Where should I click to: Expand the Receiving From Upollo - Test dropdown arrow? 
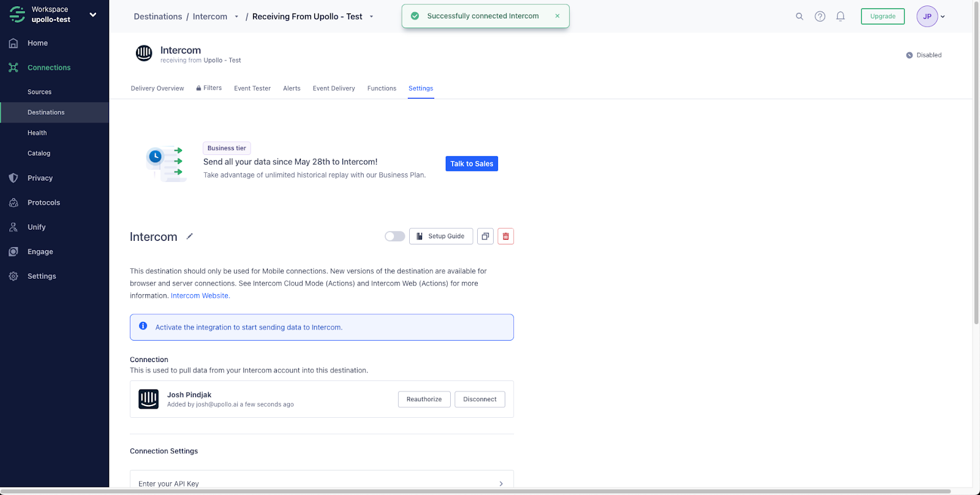click(x=371, y=17)
